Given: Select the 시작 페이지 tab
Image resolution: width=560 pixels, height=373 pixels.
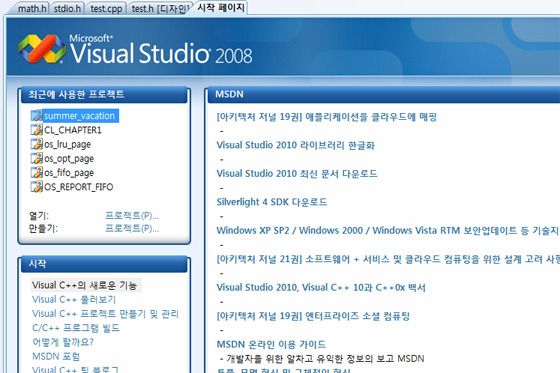Looking at the screenshot, I should point(221,8).
